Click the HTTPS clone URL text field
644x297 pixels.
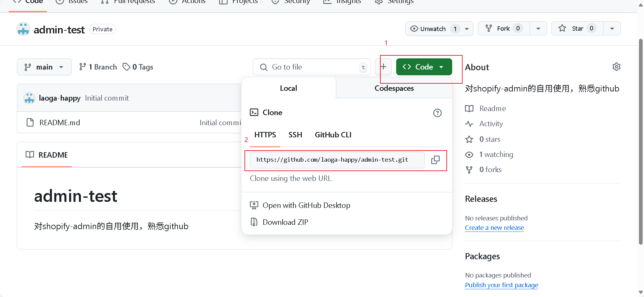tap(337, 160)
